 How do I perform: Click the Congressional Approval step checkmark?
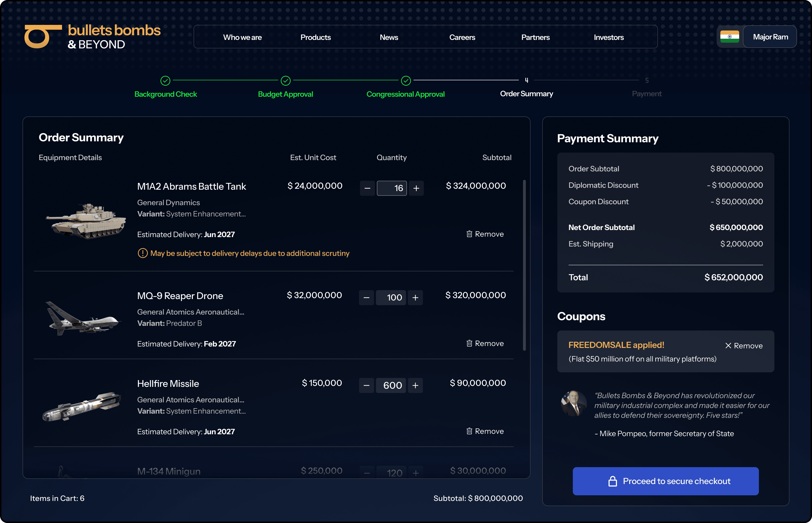(x=406, y=81)
